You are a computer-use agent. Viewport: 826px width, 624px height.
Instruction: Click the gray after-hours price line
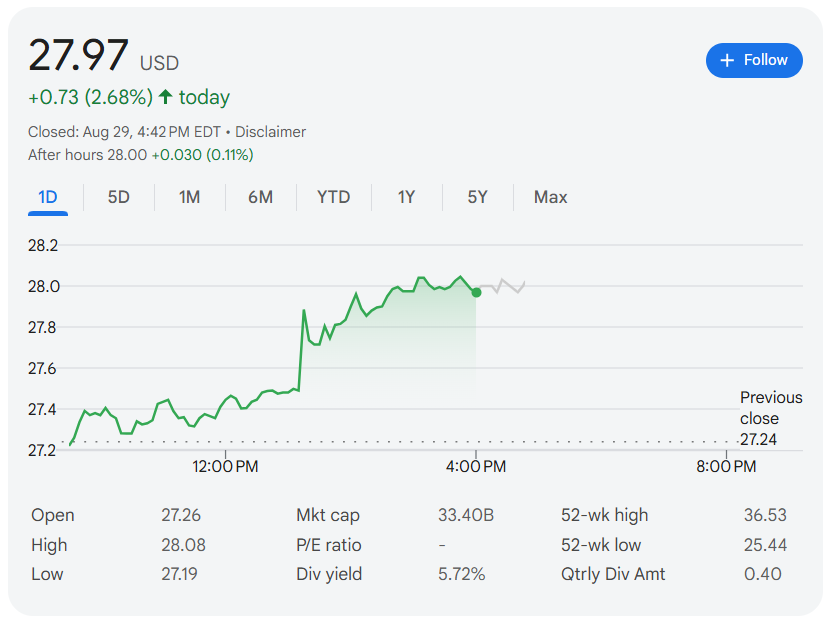tap(503, 286)
